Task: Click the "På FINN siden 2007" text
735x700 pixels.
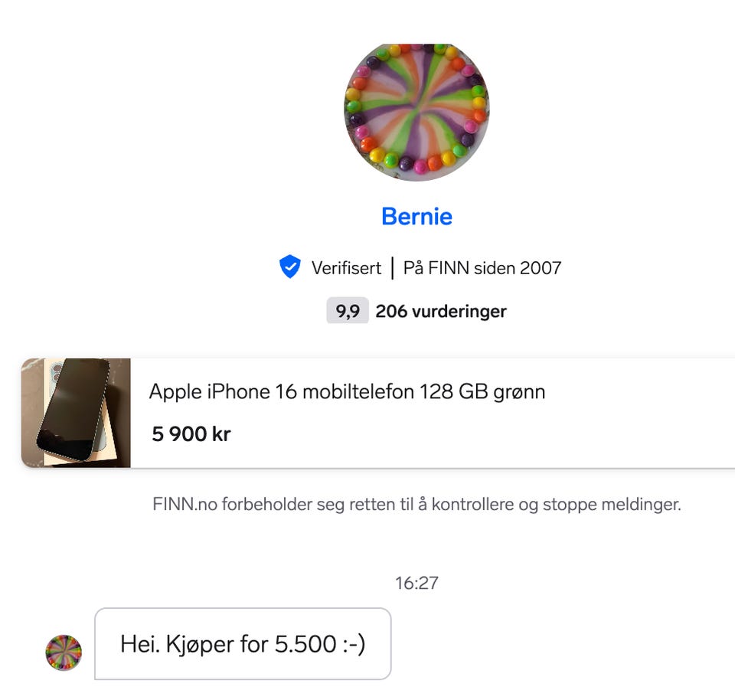Action: (x=482, y=268)
